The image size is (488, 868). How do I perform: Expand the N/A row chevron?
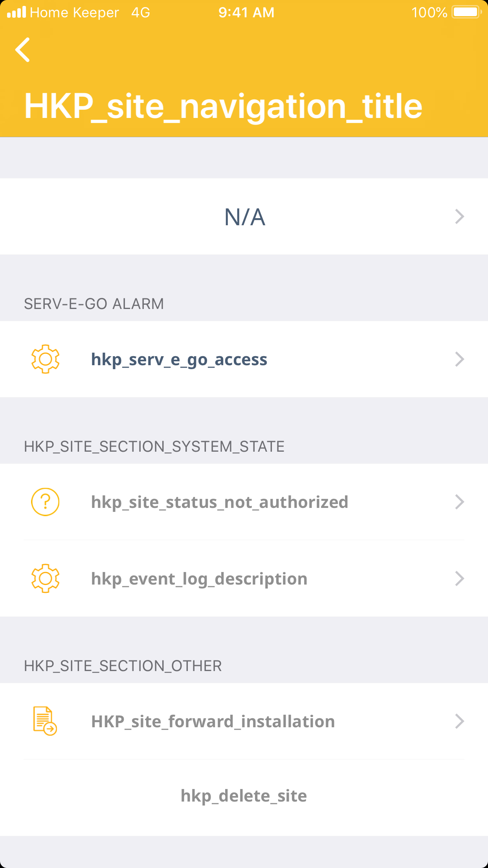(459, 217)
